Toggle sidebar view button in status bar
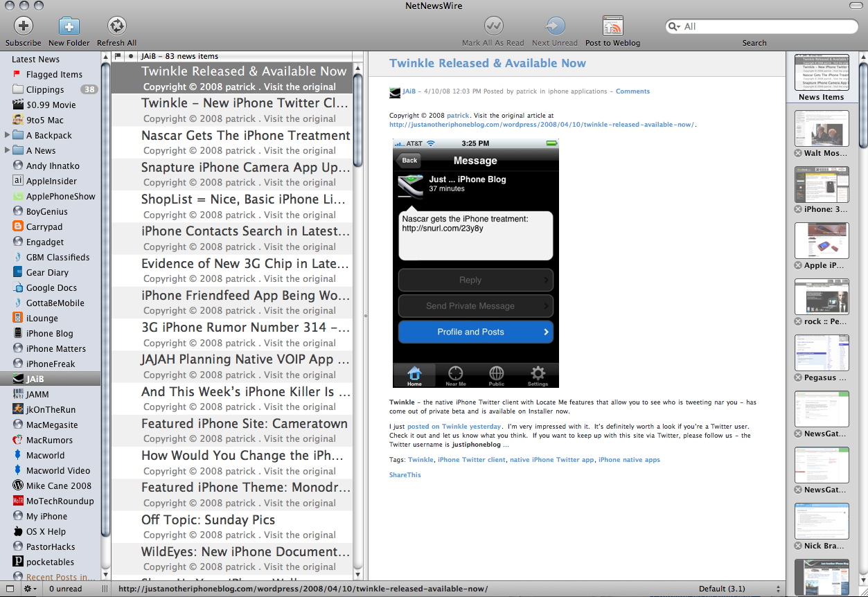 [10, 589]
